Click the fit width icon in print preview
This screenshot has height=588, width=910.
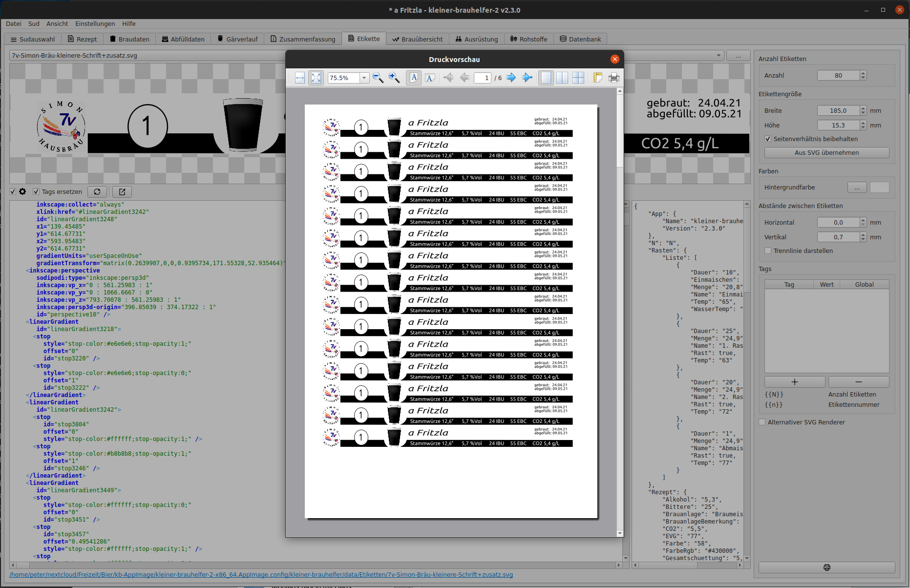tap(300, 78)
